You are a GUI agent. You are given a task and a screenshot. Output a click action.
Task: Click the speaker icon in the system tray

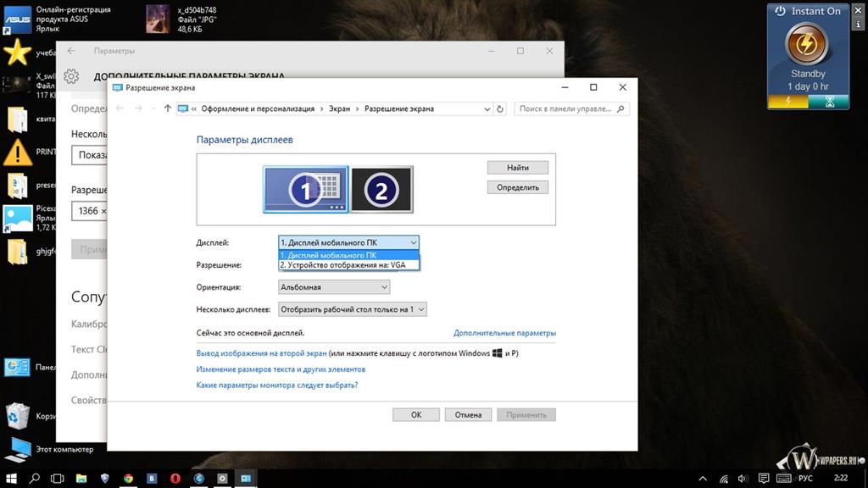[743, 478]
